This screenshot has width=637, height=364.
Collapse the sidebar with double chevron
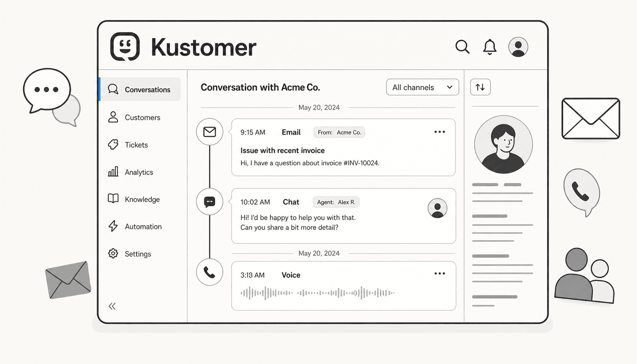click(x=112, y=306)
